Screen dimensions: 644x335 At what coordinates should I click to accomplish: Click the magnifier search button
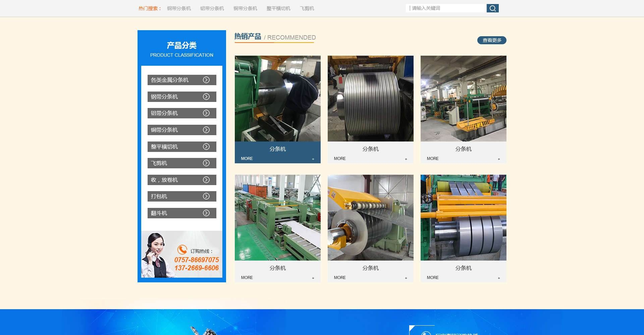pyautogui.click(x=492, y=8)
